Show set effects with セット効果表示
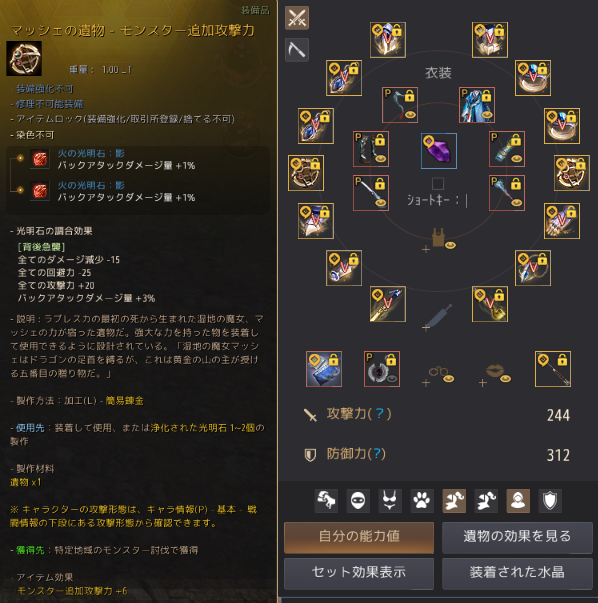Viewport: 598px width, 603px height. pos(359,572)
